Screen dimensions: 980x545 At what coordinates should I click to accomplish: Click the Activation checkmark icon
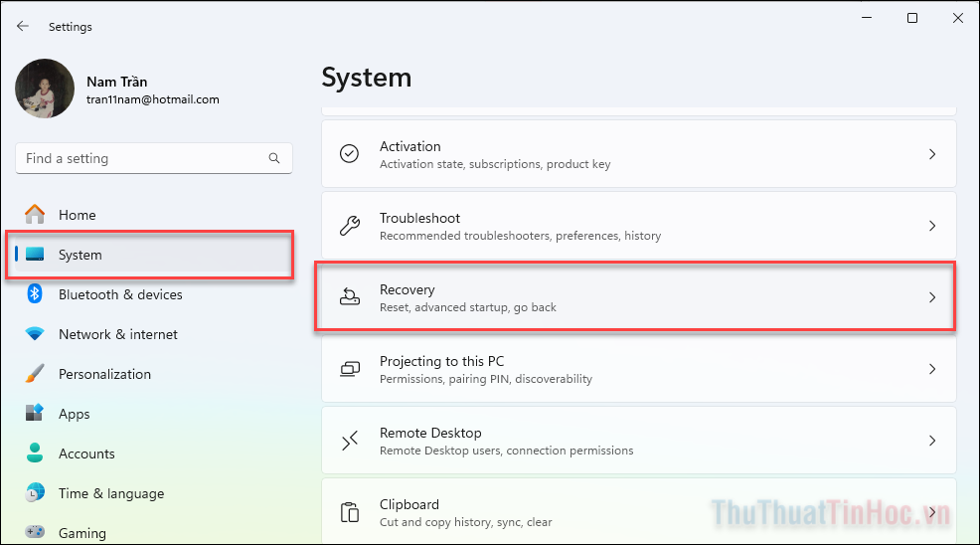tap(350, 153)
